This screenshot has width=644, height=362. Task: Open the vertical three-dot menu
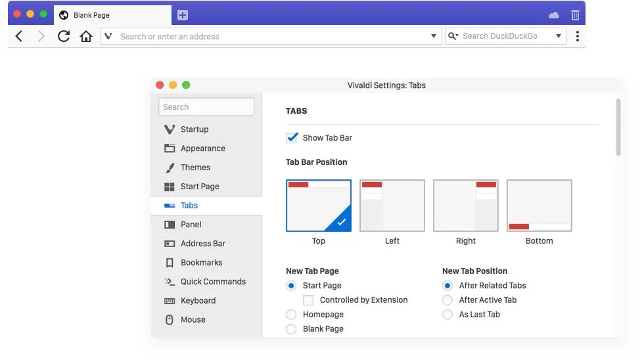(578, 36)
